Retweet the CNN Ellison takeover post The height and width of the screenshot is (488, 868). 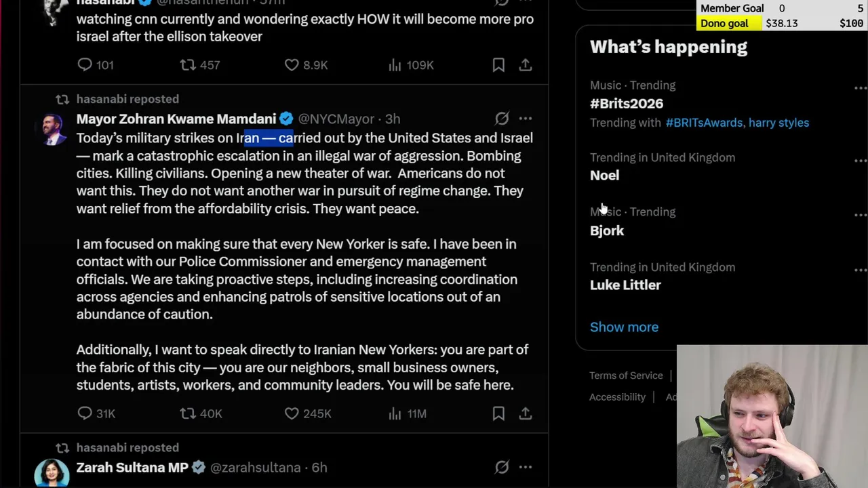188,65
